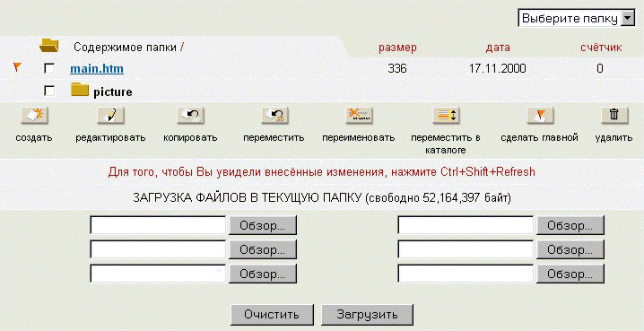Viewport: 644px width, 331px height.
Task: Click the edit (редактировать) pencil icon
Action: (x=110, y=116)
